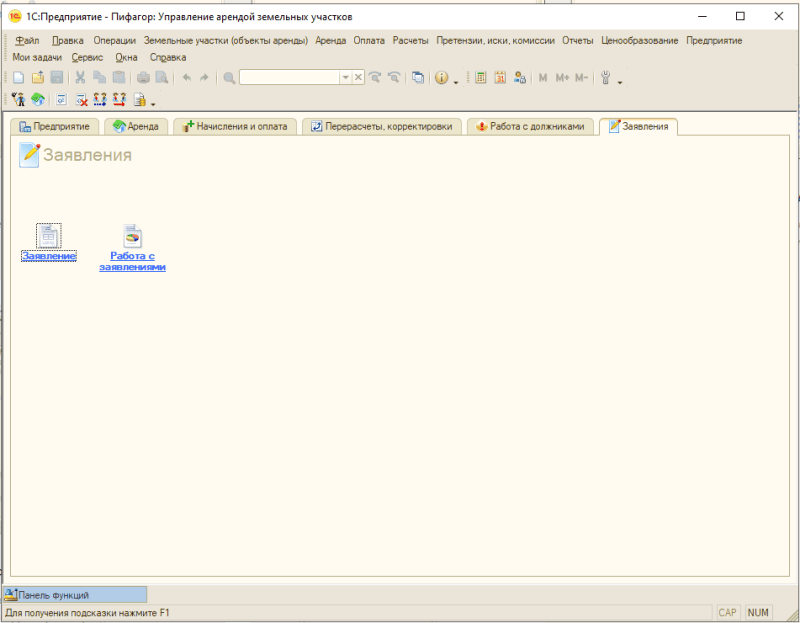Viewport: 800px width, 623px height.
Task: Expand the search field dropdown arrow
Action: click(x=345, y=77)
